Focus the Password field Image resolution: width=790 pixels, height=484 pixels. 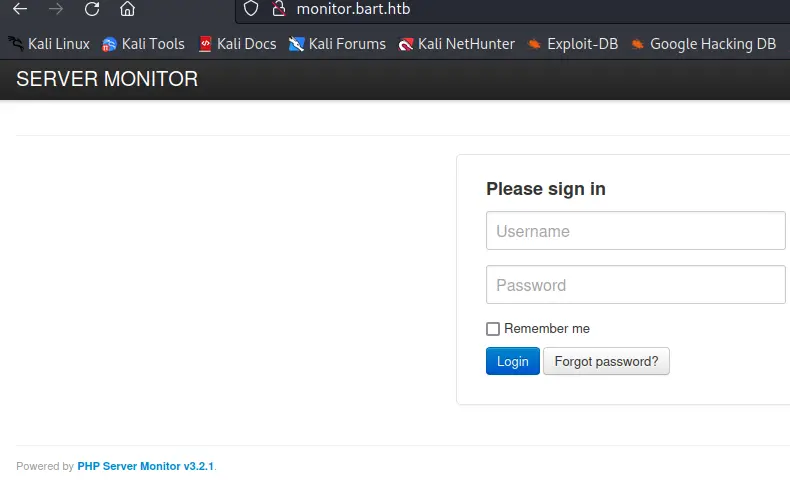tap(635, 285)
